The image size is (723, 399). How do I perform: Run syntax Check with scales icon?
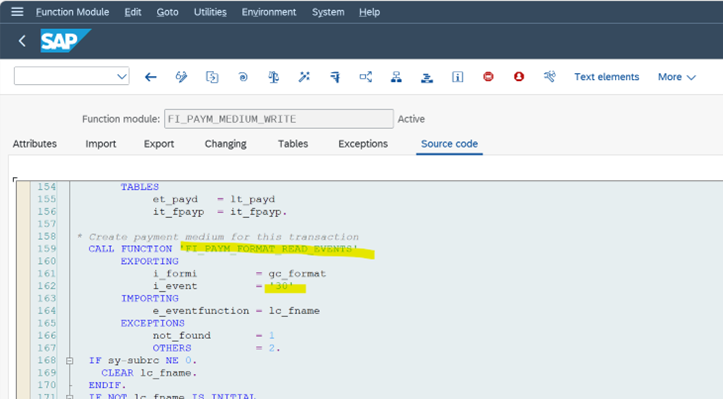pyautogui.click(x=273, y=77)
